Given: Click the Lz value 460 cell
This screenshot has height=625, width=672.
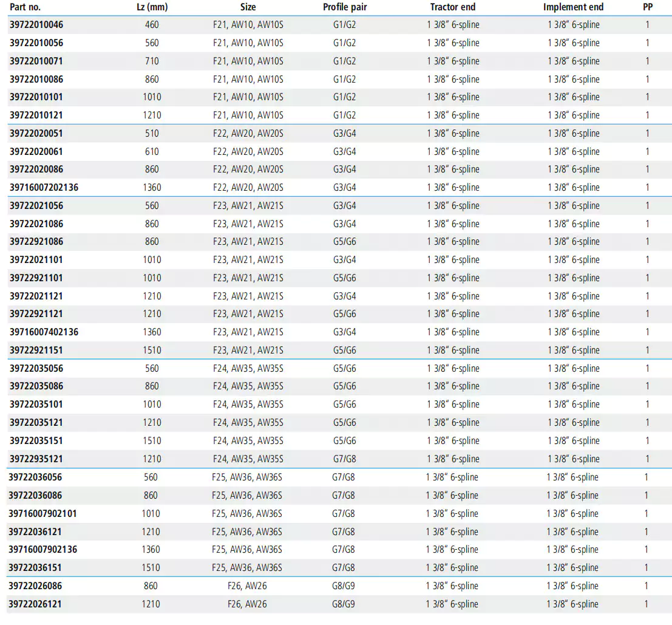Looking at the screenshot, I should point(152,25).
